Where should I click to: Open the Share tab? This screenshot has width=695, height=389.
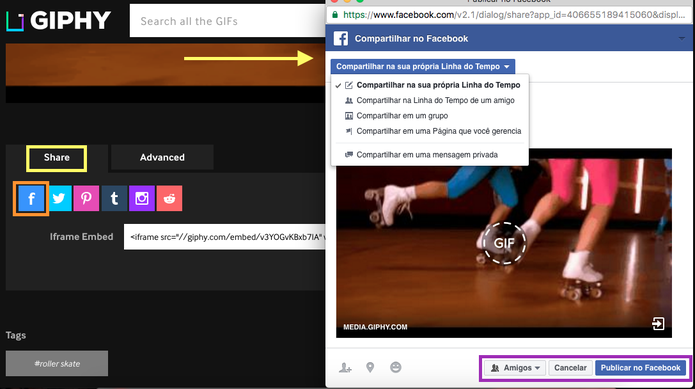(57, 158)
